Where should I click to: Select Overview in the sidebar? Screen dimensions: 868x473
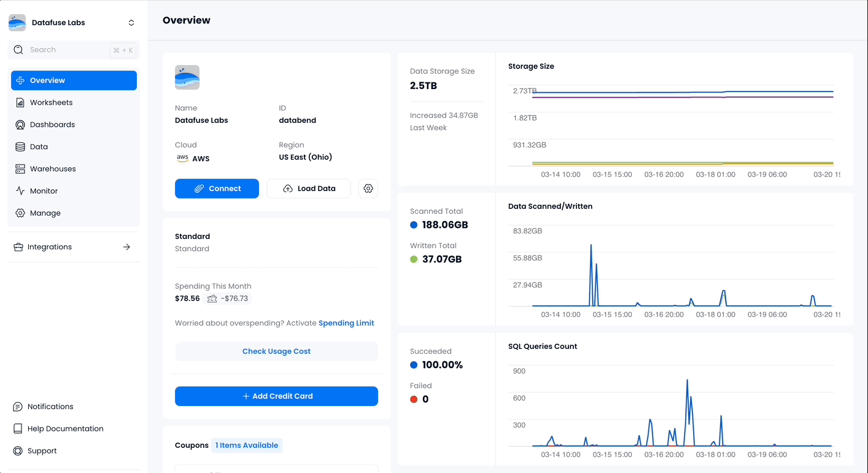74,80
